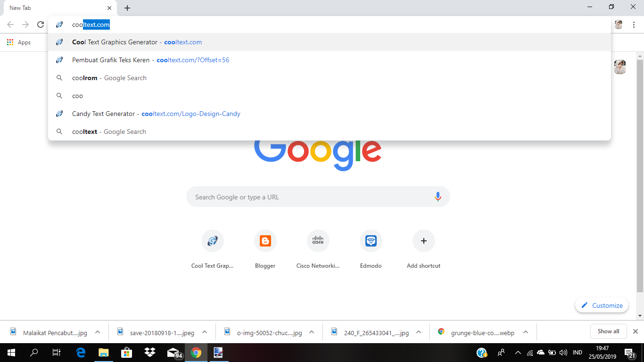The width and height of the screenshot is (644, 362).
Task: Launch Microsoft Edge from the taskbar
Action: [81, 353]
